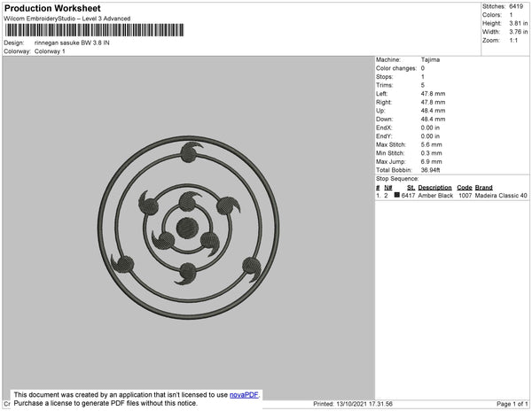Viewport: 532px width, 411px height.
Task: Click the 'Color changes:' label
Action: coord(396,68)
